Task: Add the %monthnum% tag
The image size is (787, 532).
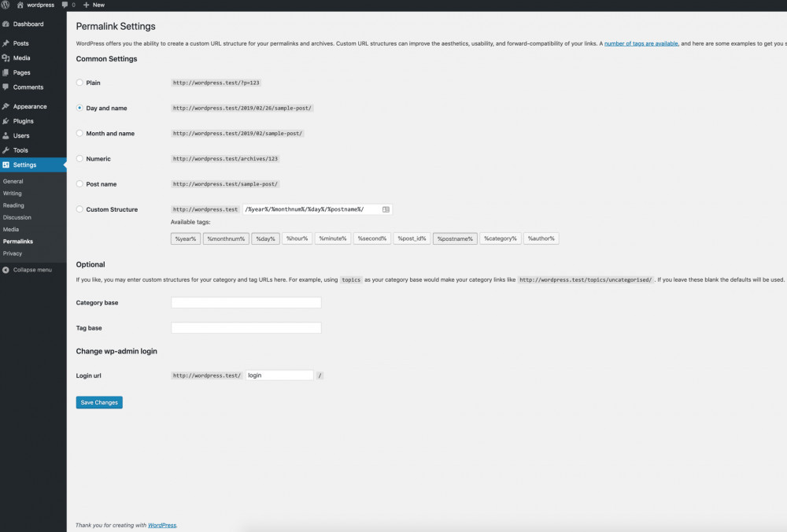Action: click(226, 239)
